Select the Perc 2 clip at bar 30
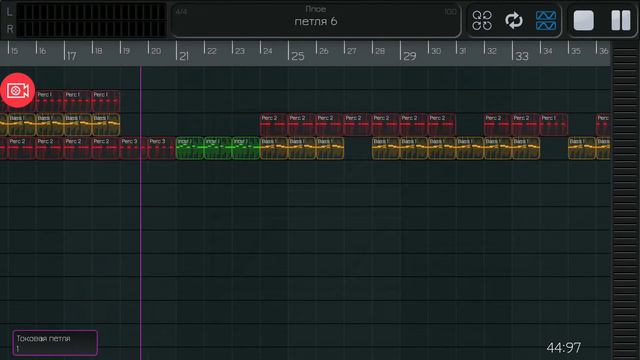 tap(442, 124)
